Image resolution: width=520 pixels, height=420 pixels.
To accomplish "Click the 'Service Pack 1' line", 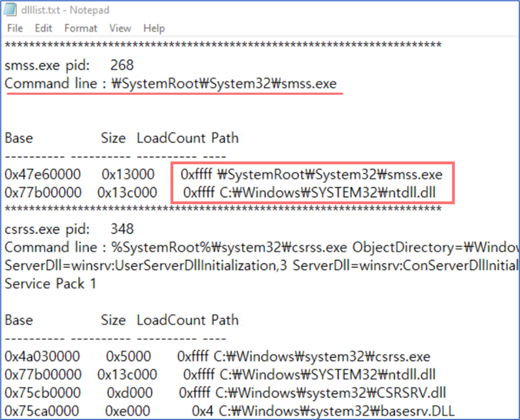I will (50, 284).
